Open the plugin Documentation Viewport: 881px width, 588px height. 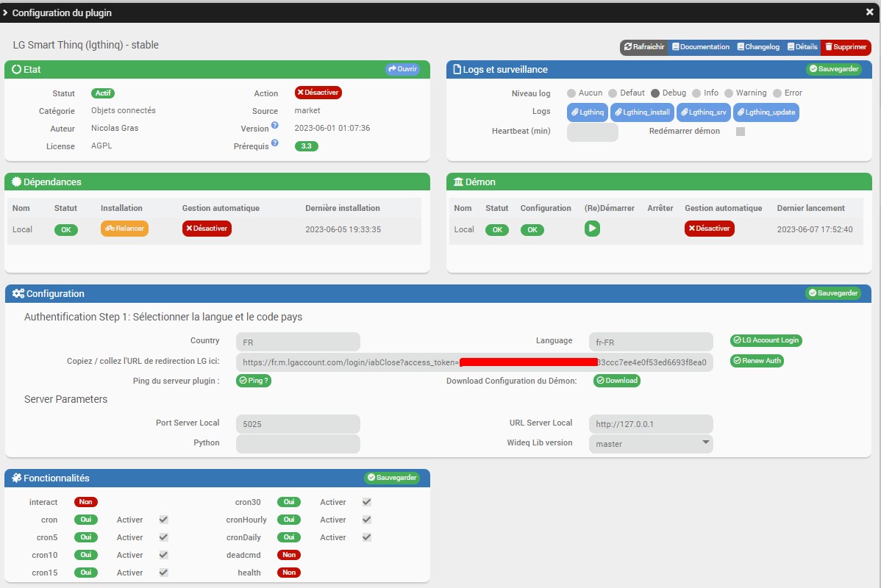702,47
